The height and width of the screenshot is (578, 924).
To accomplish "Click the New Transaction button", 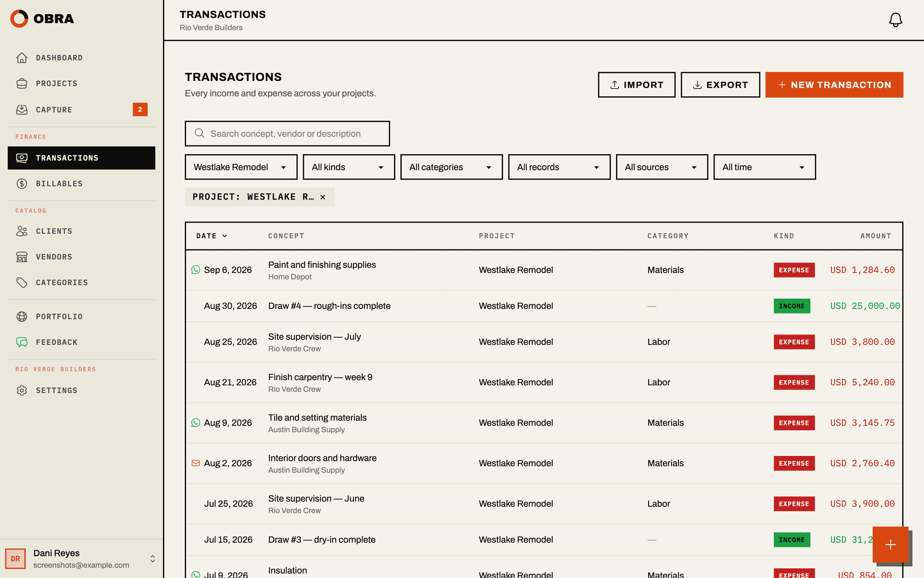I will point(834,85).
